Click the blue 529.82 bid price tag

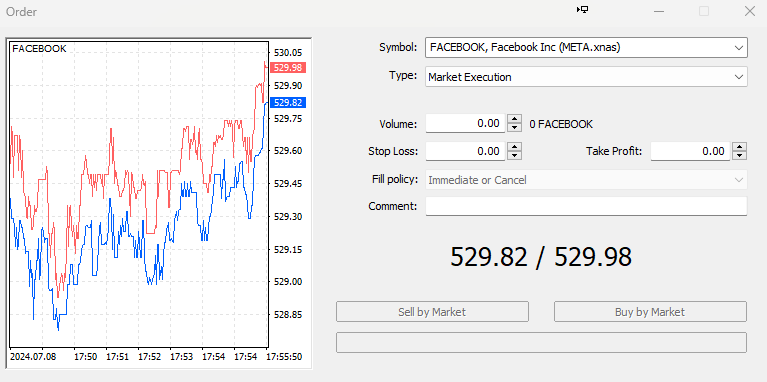pyautogui.click(x=288, y=103)
